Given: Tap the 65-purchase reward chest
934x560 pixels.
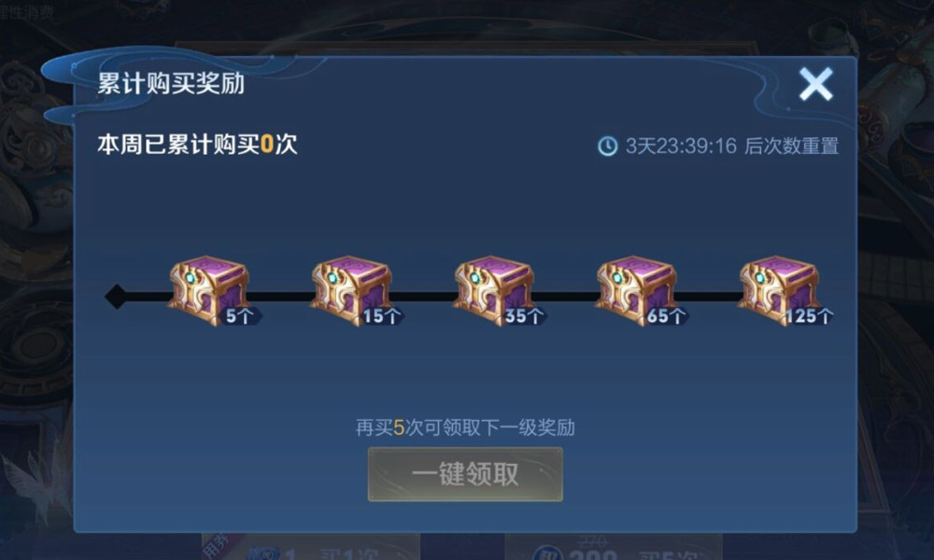Looking at the screenshot, I should [636, 289].
